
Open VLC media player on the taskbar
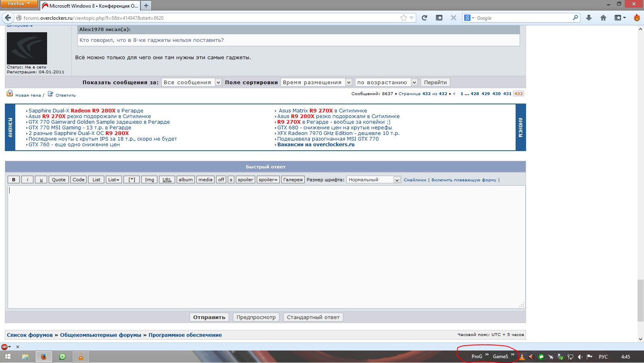coord(81,357)
